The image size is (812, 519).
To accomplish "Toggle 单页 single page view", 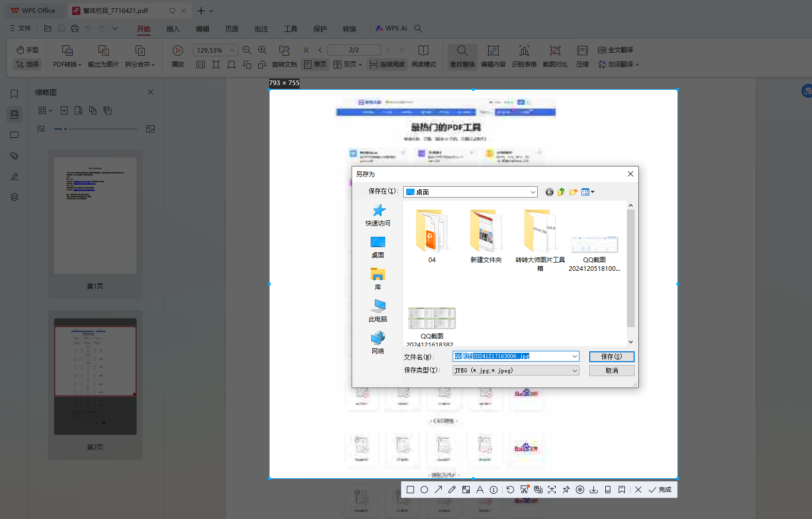I will [316, 64].
